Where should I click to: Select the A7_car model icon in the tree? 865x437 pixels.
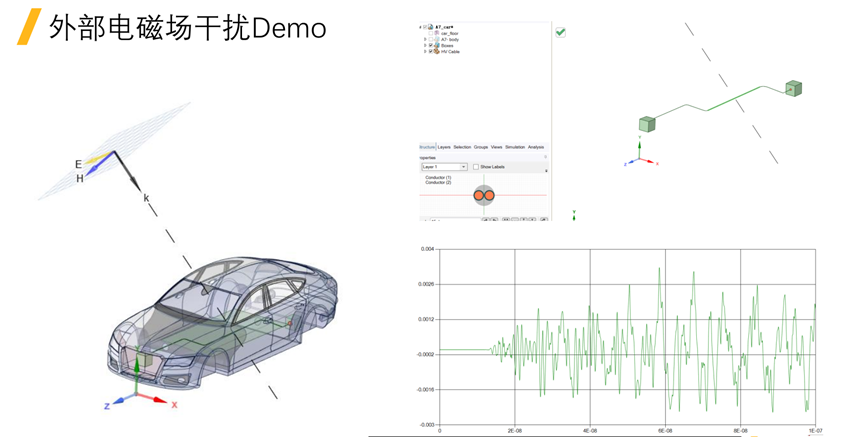point(431,27)
